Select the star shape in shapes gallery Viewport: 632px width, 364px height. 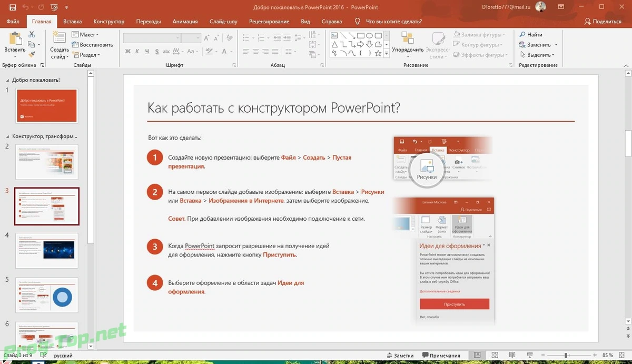point(379,53)
